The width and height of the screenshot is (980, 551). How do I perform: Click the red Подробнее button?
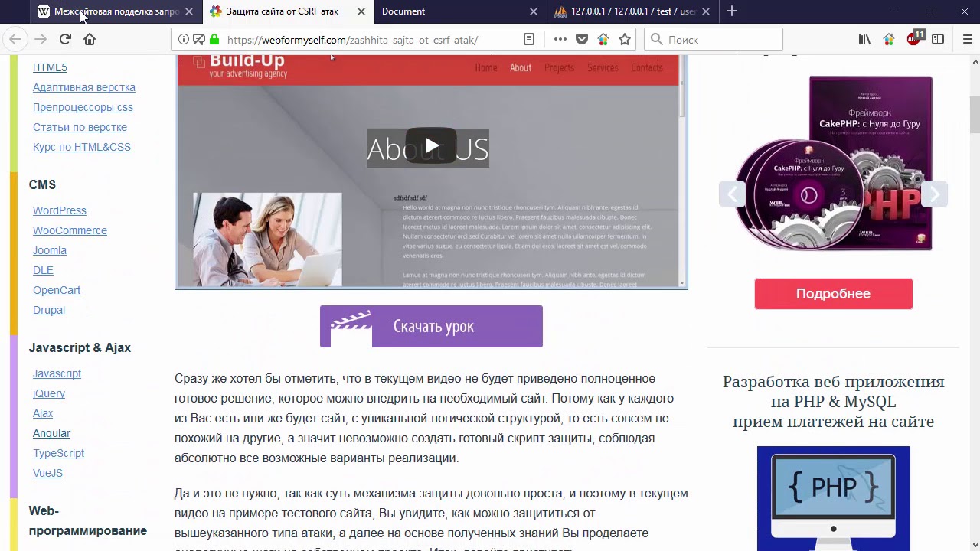833,294
